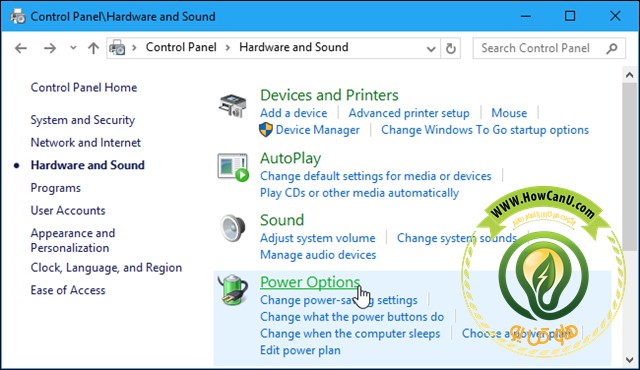Open Device Manager link
The image size is (640, 370).
point(318,130)
